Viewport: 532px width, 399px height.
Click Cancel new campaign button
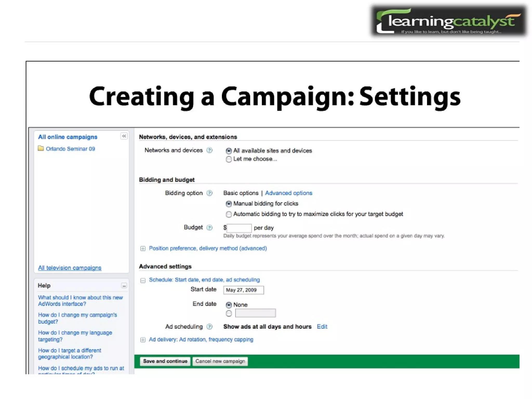coord(220,361)
